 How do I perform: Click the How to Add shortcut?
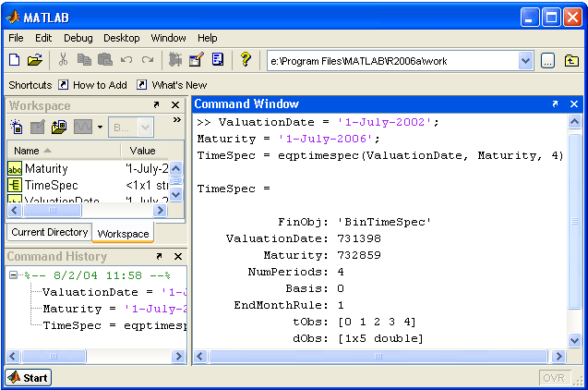93,85
